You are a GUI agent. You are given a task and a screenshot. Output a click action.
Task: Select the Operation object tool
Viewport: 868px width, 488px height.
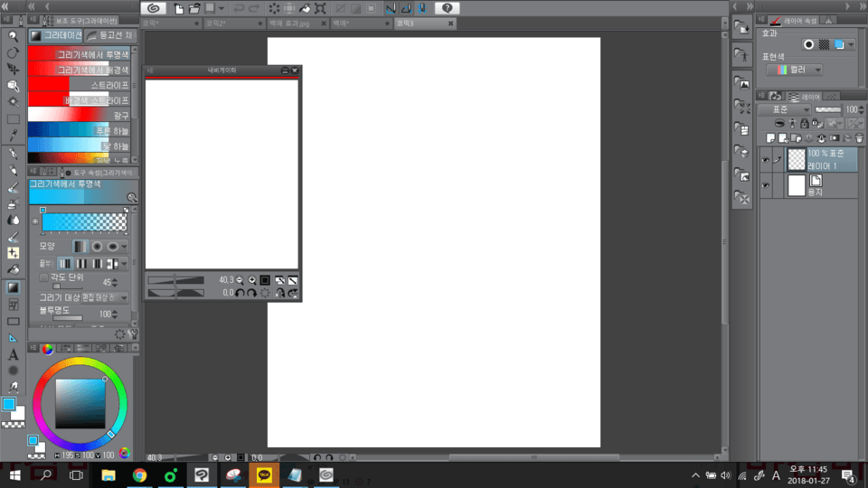click(x=13, y=86)
